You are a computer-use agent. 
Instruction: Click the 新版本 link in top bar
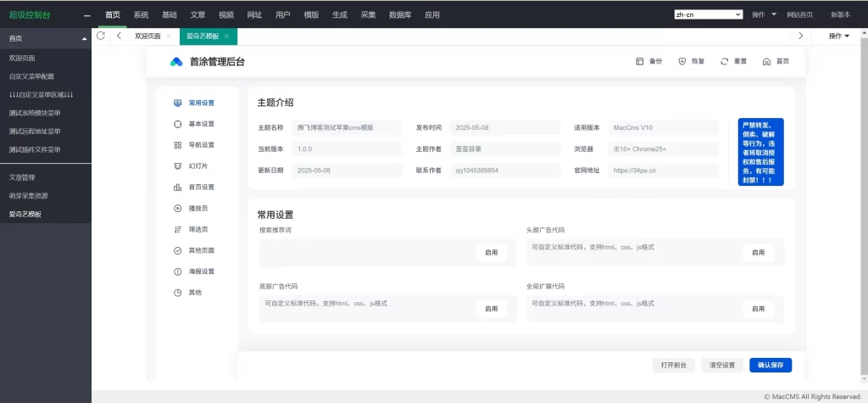(x=840, y=15)
